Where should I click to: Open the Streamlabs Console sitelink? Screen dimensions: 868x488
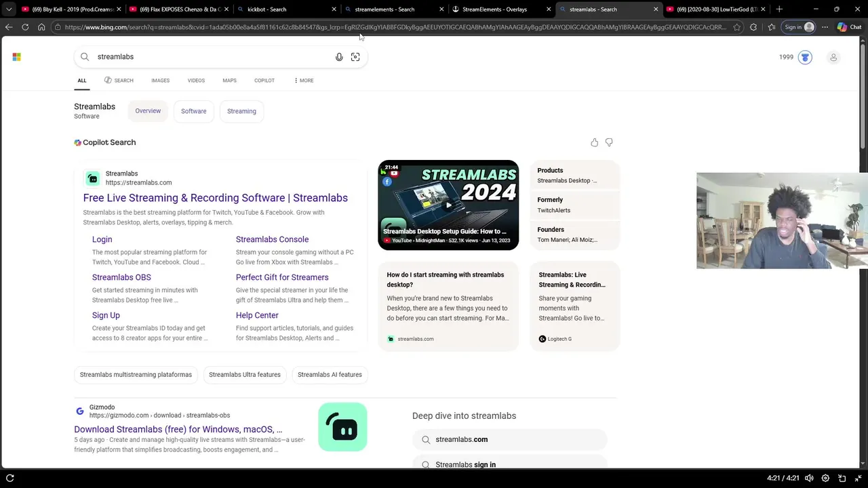[x=272, y=239]
